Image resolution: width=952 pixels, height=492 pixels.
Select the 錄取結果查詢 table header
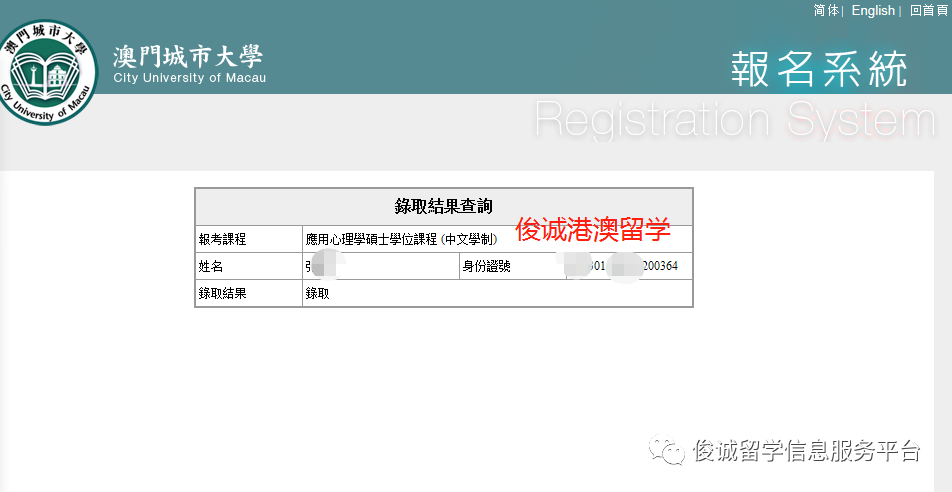tap(443, 207)
